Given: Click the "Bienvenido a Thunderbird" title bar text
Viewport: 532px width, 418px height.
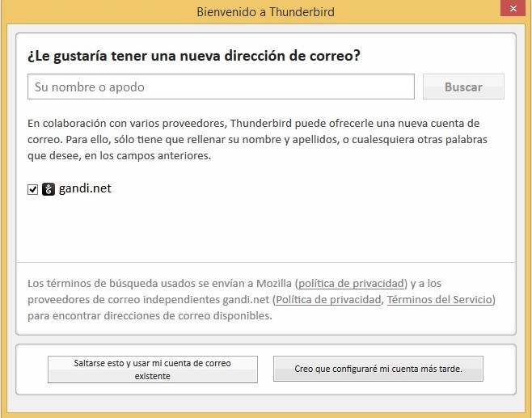Looking at the screenshot, I should 265,13.
